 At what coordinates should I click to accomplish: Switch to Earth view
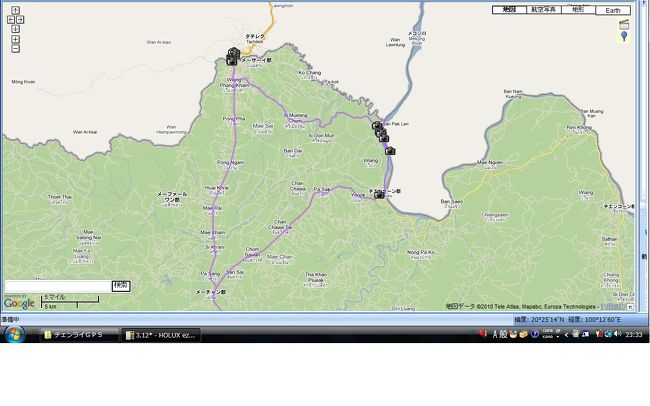(613, 10)
